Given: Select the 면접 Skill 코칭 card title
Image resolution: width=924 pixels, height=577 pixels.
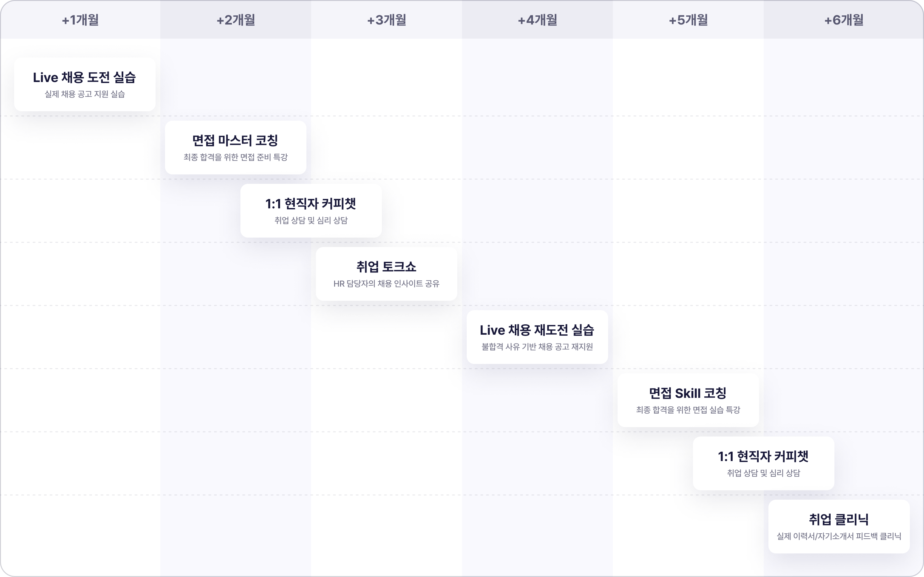Looking at the screenshot, I should [x=688, y=393].
